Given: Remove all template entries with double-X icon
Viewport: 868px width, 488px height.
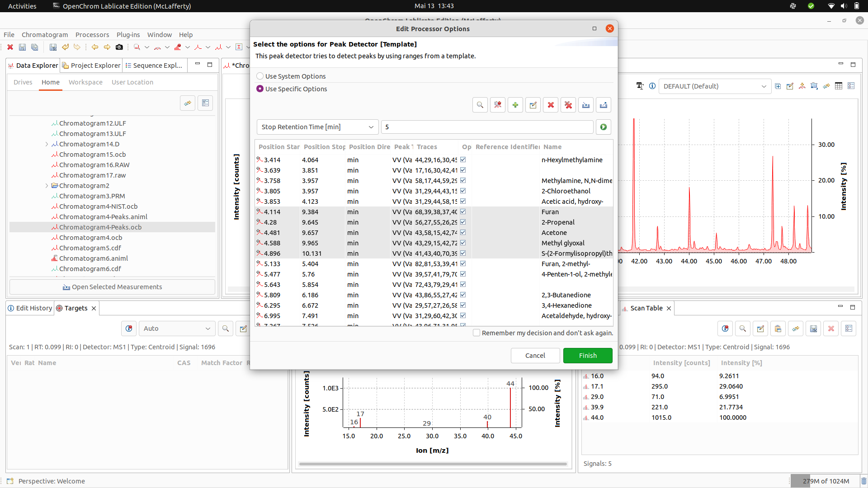Looking at the screenshot, I should (568, 104).
